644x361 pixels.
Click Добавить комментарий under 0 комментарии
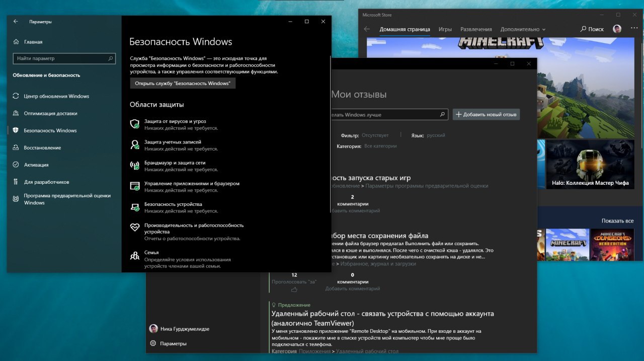[x=353, y=288]
